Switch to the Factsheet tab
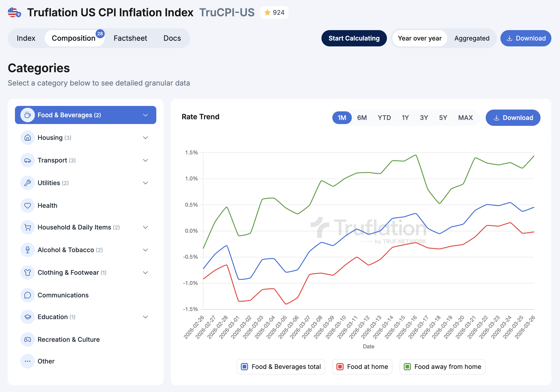The height and width of the screenshot is (392, 560). (130, 38)
